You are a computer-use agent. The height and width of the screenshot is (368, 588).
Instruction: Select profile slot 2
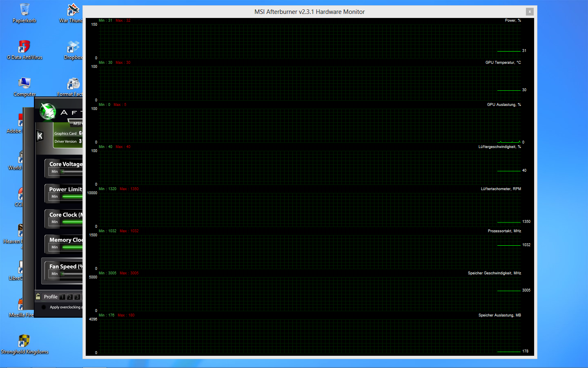click(70, 297)
